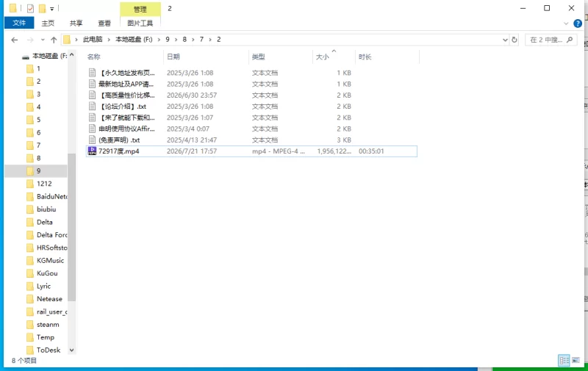Select the 最新地址及APP text file icon
This screenshot has width=588, height=371.
(93, 84)
